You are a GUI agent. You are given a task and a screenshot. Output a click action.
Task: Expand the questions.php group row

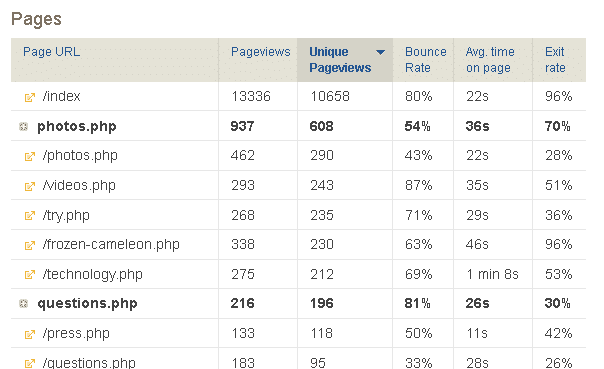(x=23, y=304)
